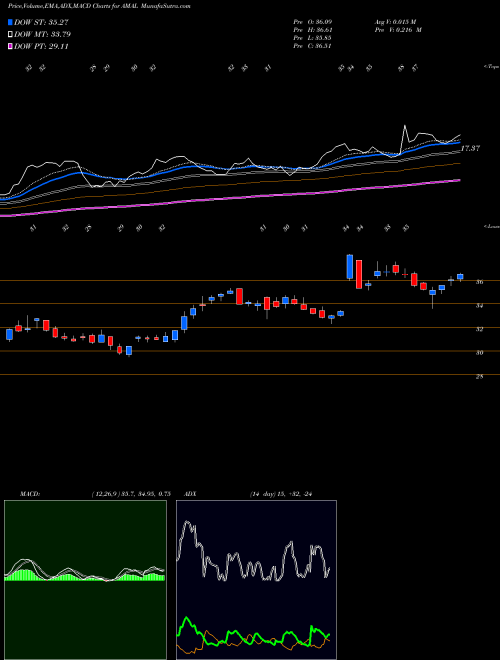Click the tall blue gap-up candlestick
This screenshot has width=500, height=660.
349,266
